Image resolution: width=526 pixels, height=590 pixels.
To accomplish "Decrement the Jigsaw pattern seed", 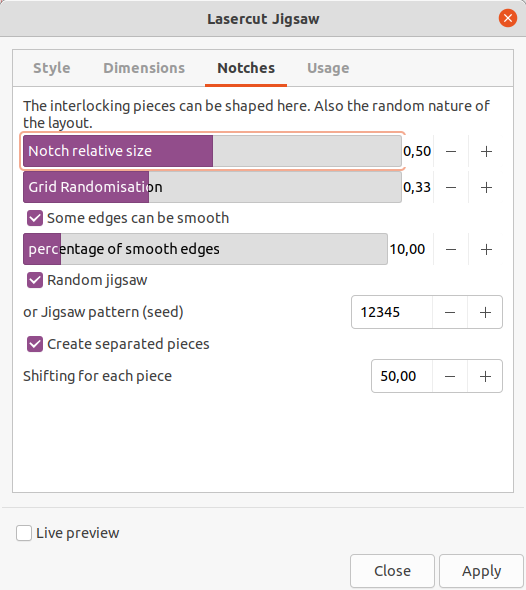I will (450, 312).
